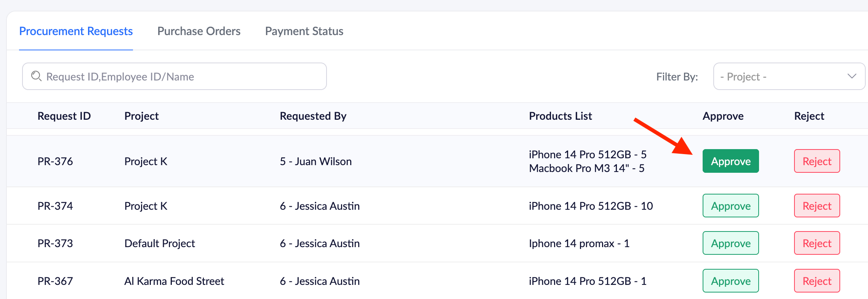Approve Al Karma Food Street request
The image size is (868, 299).
click(x=730, y=281)
